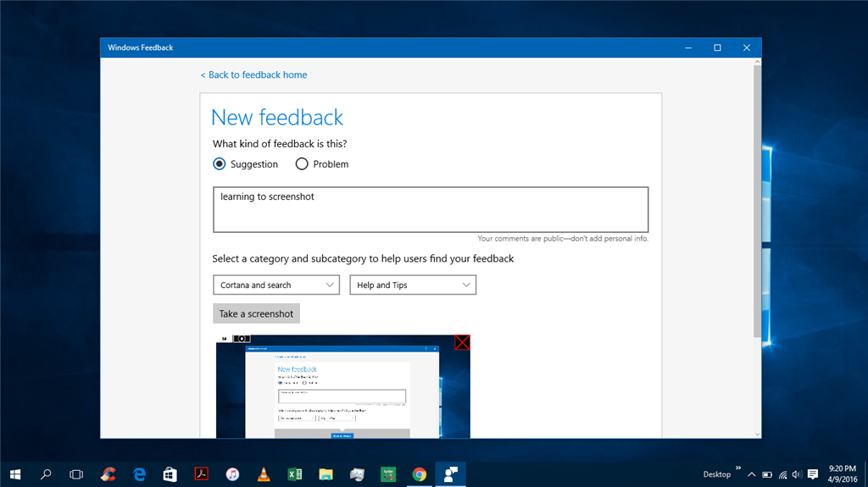
Task: Click the feedback comment text box
Action: click(431, 209)
